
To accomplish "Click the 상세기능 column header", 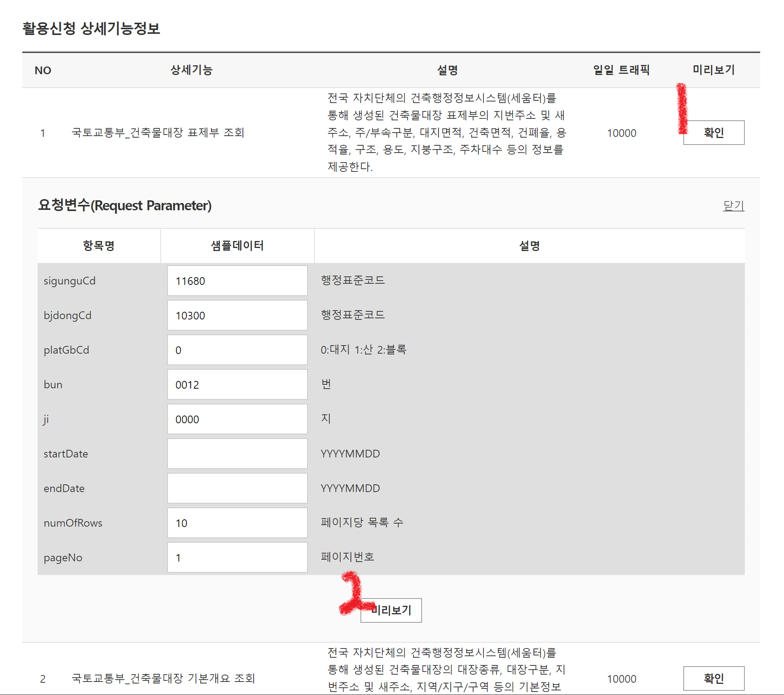I will point(191,70).
